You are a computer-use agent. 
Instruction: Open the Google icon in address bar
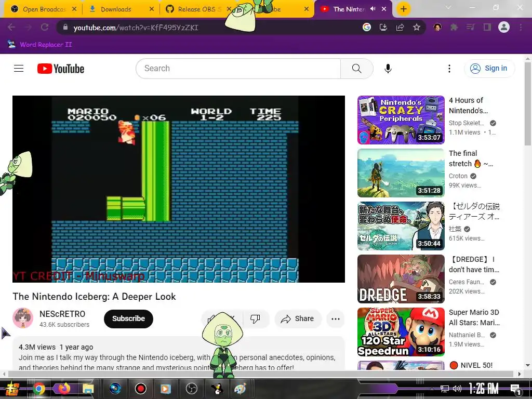(366, 27)
